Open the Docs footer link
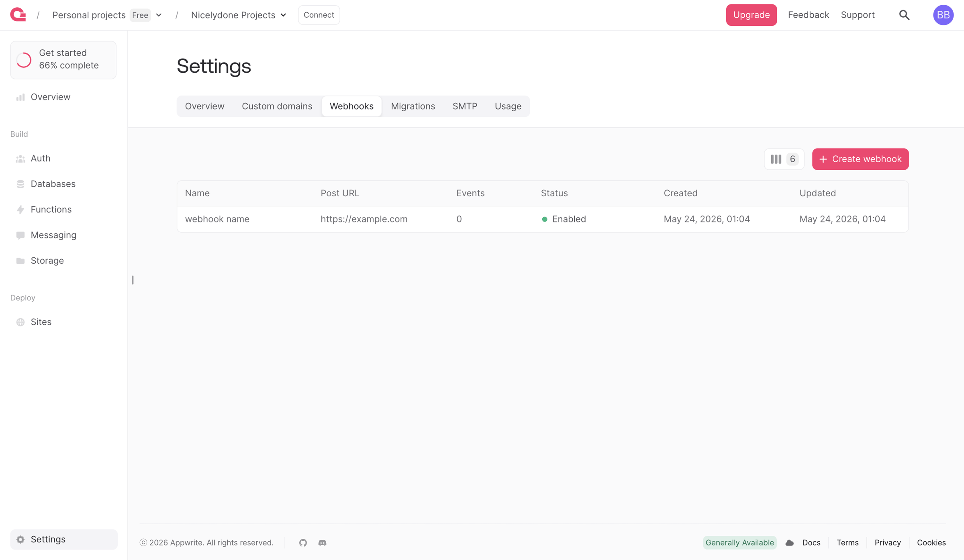 point(811,542)
